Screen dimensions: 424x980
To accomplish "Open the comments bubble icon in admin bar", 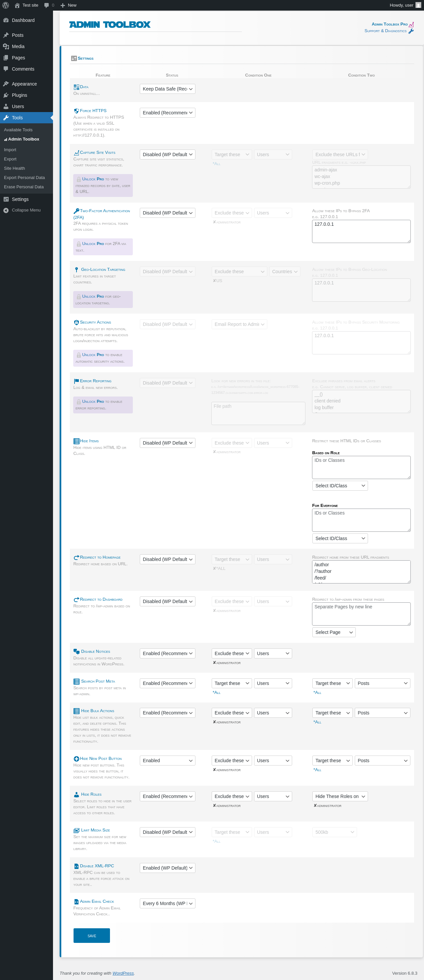I will (47, 5).
